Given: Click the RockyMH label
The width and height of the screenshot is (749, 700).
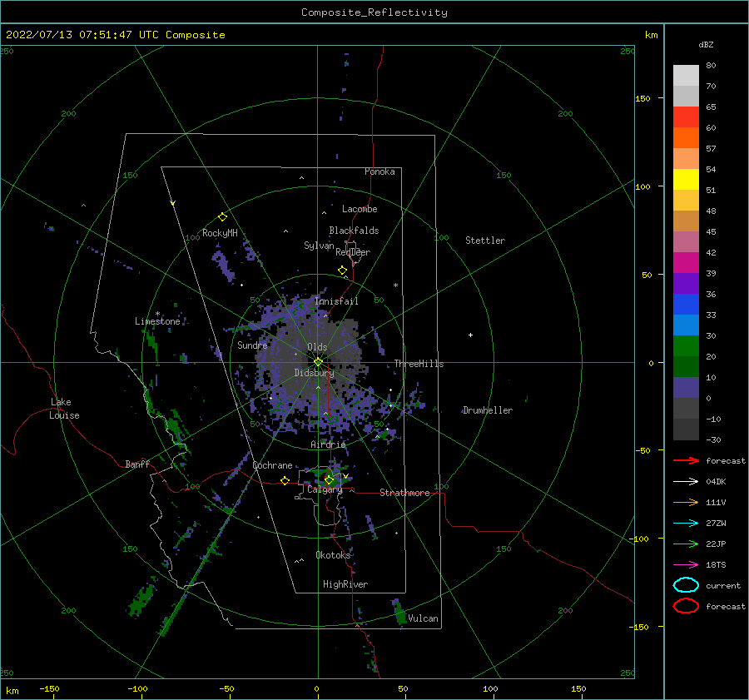Looking at the screenshot, I should pyautogui.click(x=220, y=233).
